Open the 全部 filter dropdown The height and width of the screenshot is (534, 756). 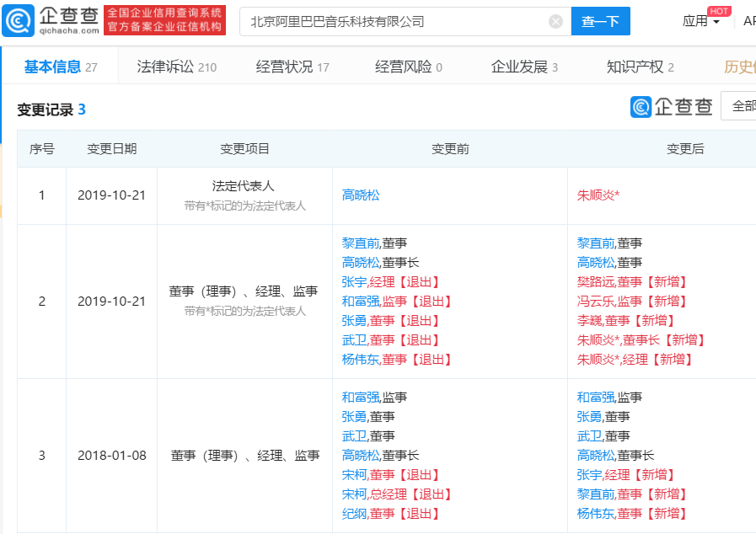coord(738,105)
